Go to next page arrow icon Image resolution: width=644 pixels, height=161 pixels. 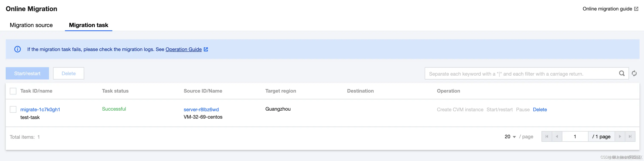point(620,136)
